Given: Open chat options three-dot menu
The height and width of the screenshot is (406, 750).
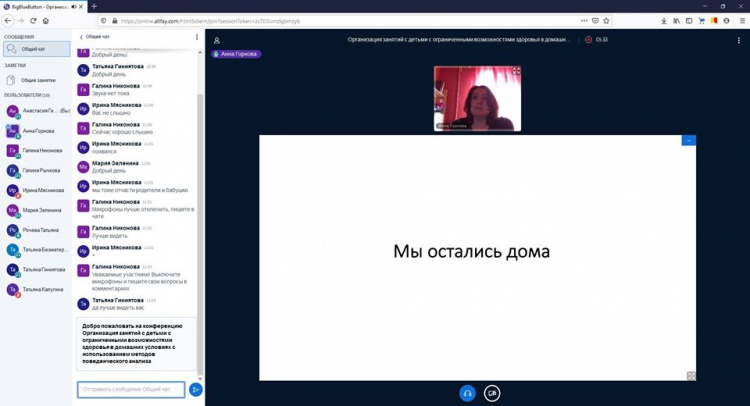Looking at the screenshot, I should [197, 37].
